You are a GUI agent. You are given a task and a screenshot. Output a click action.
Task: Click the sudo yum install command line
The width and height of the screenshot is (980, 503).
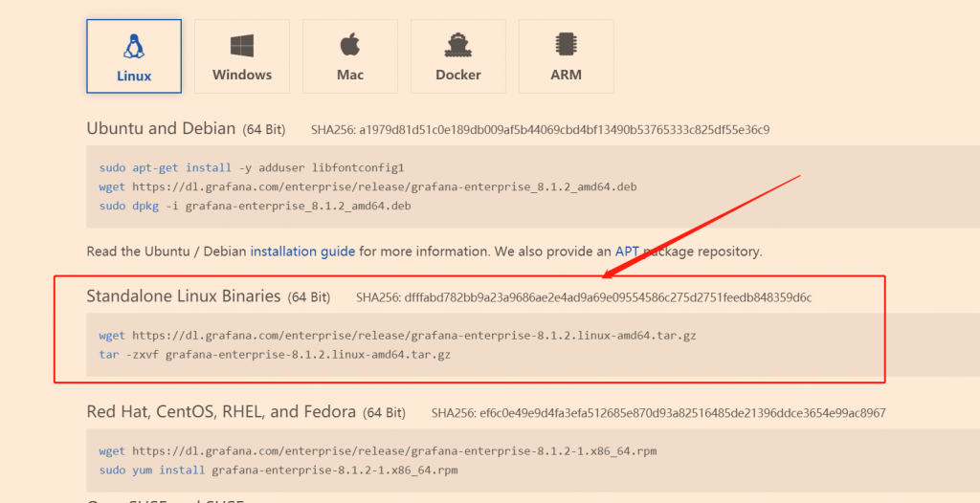click(278, 470)
